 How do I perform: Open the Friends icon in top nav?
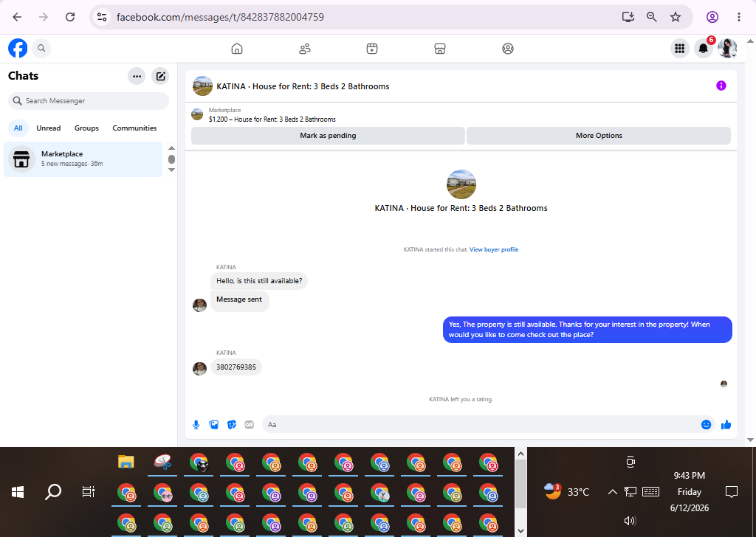point(305,49)
